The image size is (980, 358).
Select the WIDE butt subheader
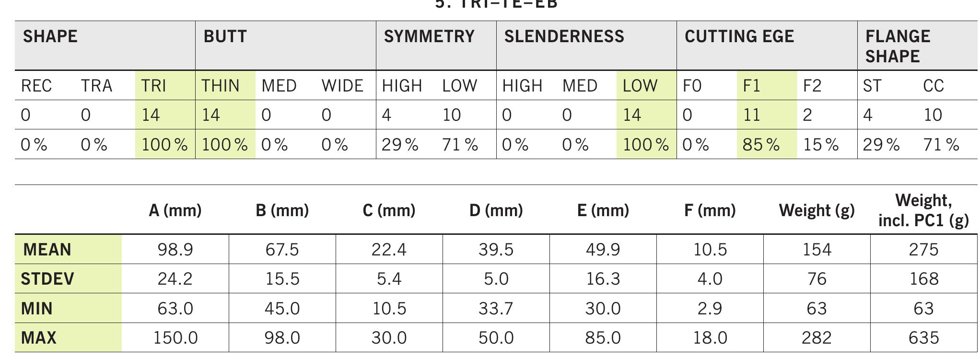(x=342, y=86)
